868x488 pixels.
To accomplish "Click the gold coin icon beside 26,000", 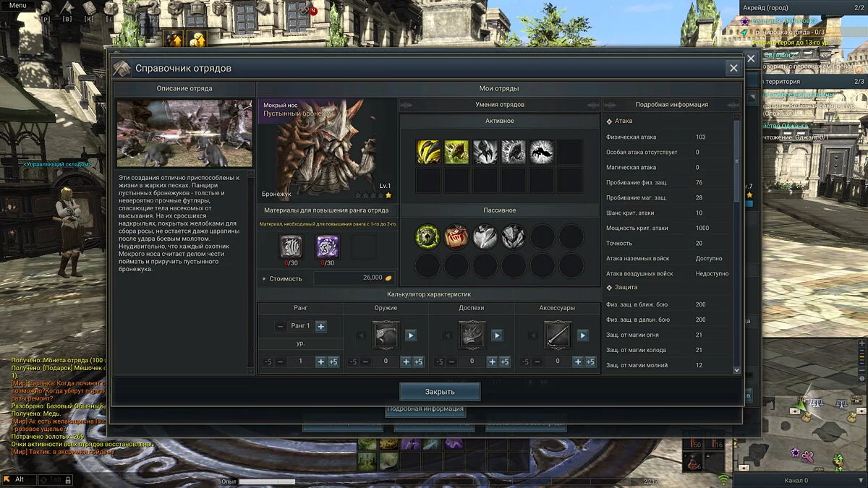I will point(388,278).
